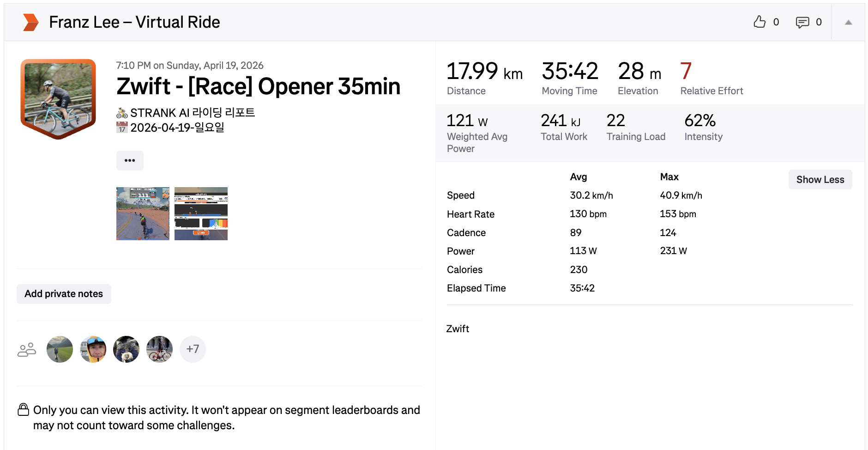Collapse stats with Show Less button
The width and height of the screenshot is (868, 450).
pos(820,180)
